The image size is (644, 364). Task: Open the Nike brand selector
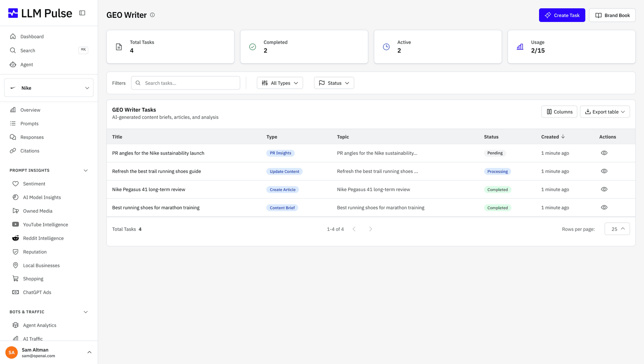49,88
